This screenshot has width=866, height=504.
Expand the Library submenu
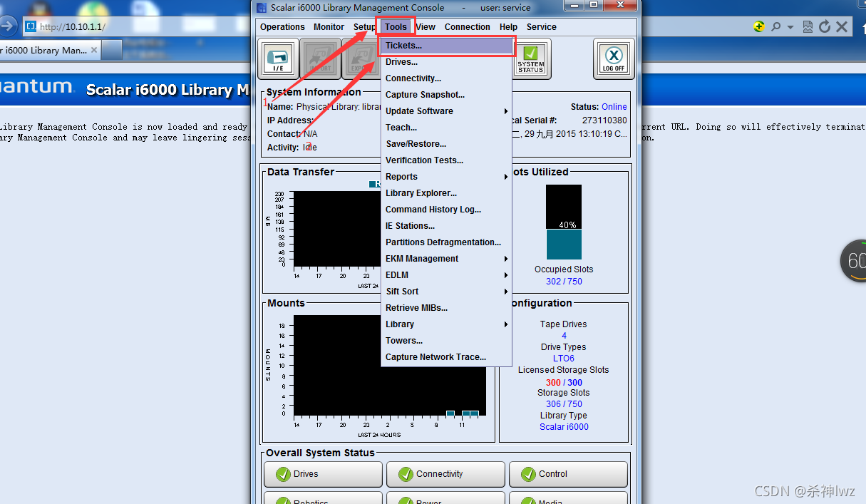pos(447,324)
